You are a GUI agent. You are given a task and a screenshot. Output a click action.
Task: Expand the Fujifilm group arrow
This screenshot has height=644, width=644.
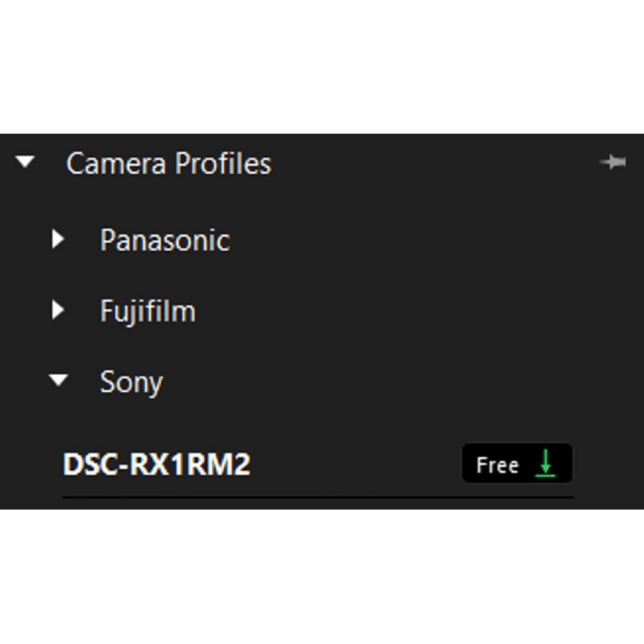[x=58, y=310]
